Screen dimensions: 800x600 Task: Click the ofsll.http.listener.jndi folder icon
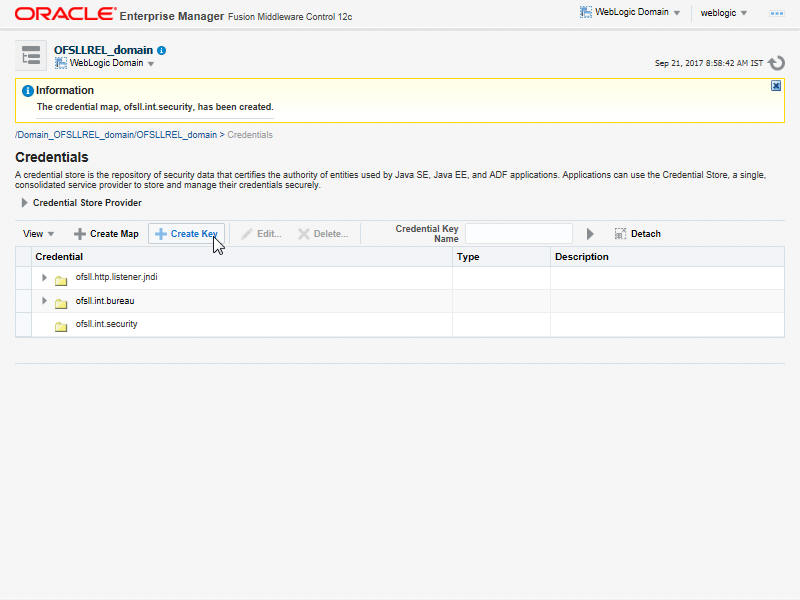click(61, 281)
